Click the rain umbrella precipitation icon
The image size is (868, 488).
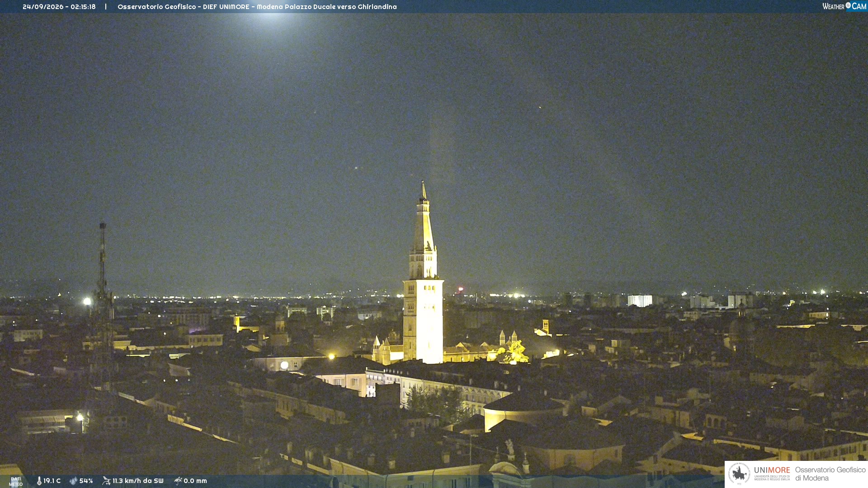[x=178, y=481]
